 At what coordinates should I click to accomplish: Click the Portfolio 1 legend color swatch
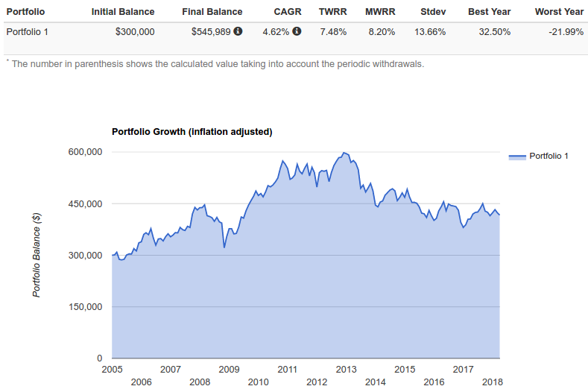click(x=517, y=157)
